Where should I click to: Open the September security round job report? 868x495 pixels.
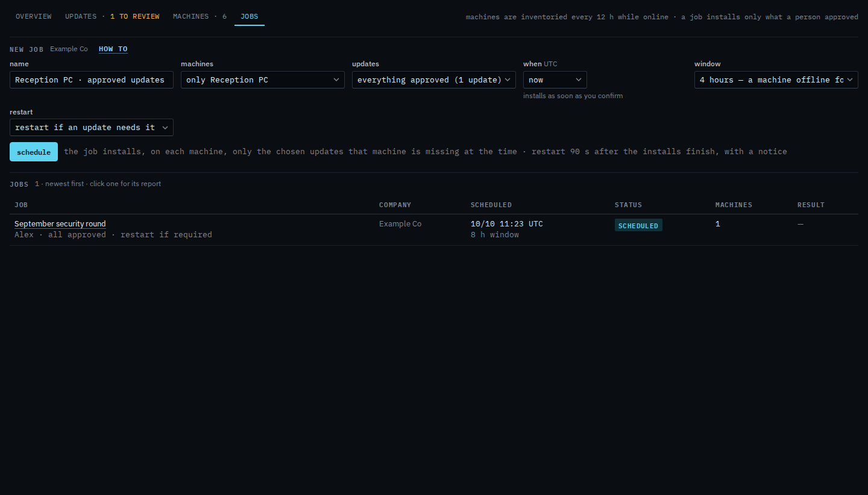pos(60,224)
